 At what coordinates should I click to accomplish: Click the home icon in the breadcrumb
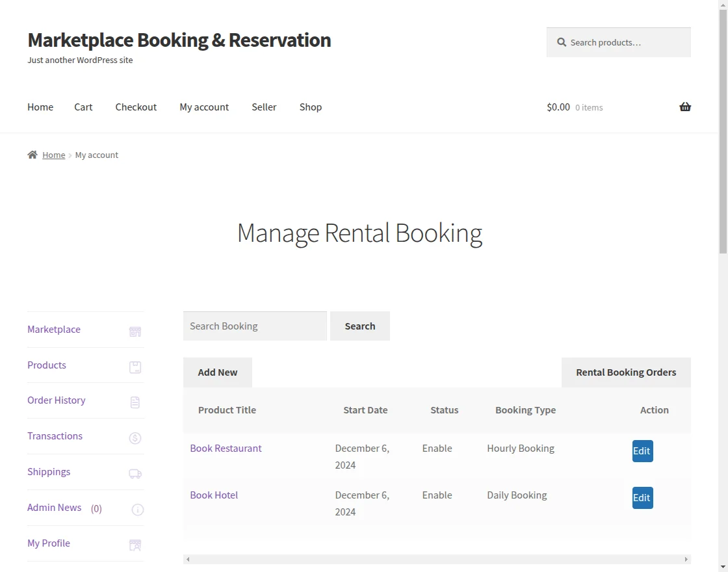point(31,154)
